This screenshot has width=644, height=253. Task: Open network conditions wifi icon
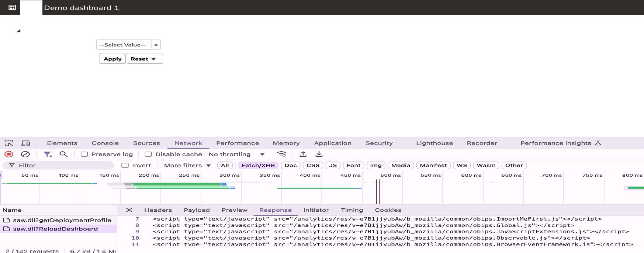(x=281, y=154)
